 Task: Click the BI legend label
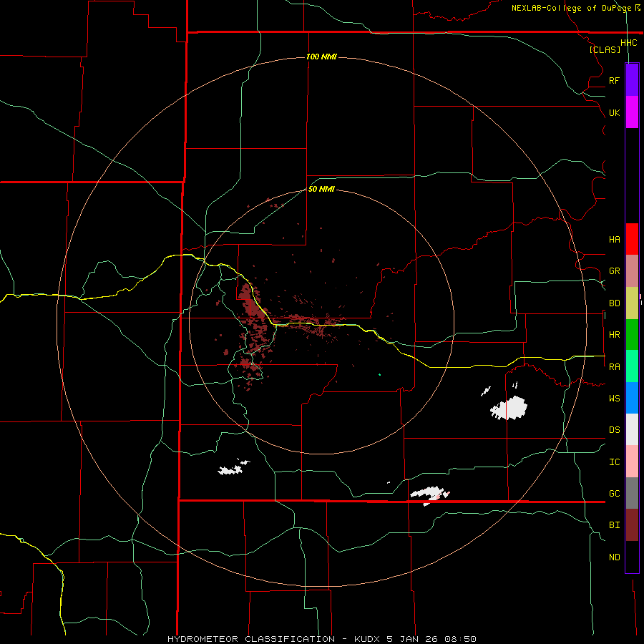point(614,525)
